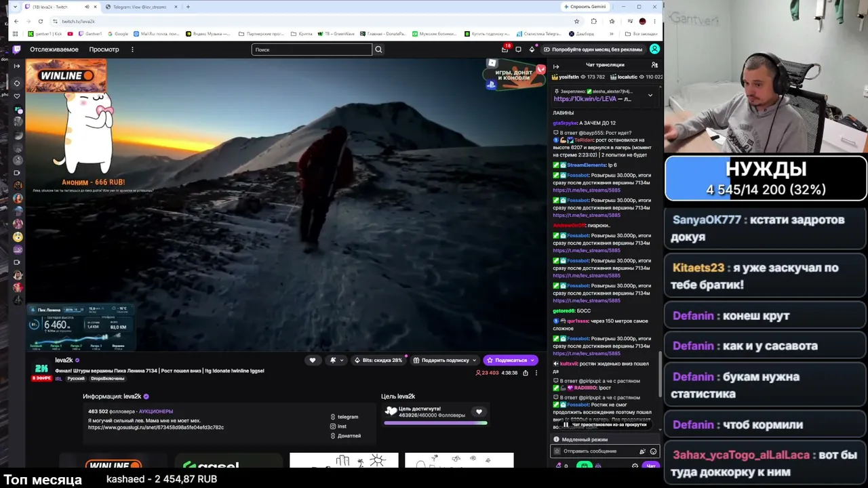Click Спросить Gemini button
This screenshot has height=488, width=868.
(x=585, y=7)
